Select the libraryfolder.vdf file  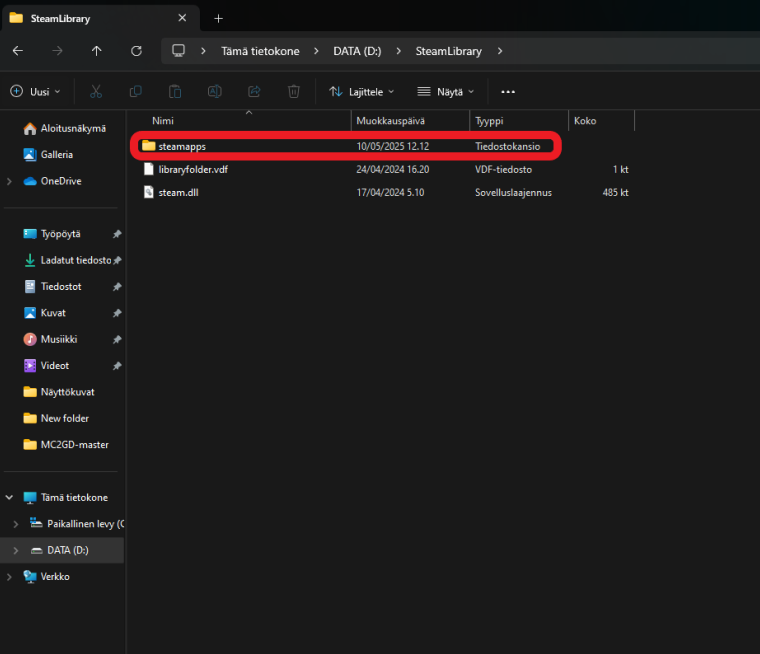pyautogui.click(x=386, y=169)
